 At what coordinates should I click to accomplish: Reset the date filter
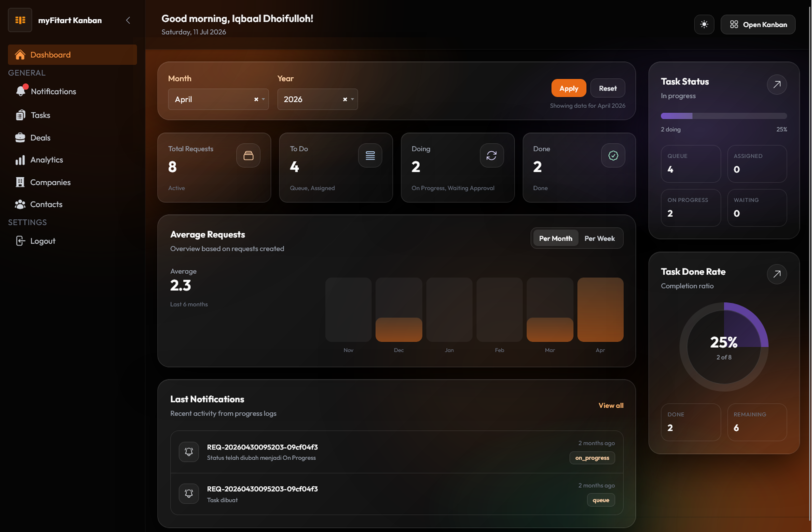tap(608, 88)
